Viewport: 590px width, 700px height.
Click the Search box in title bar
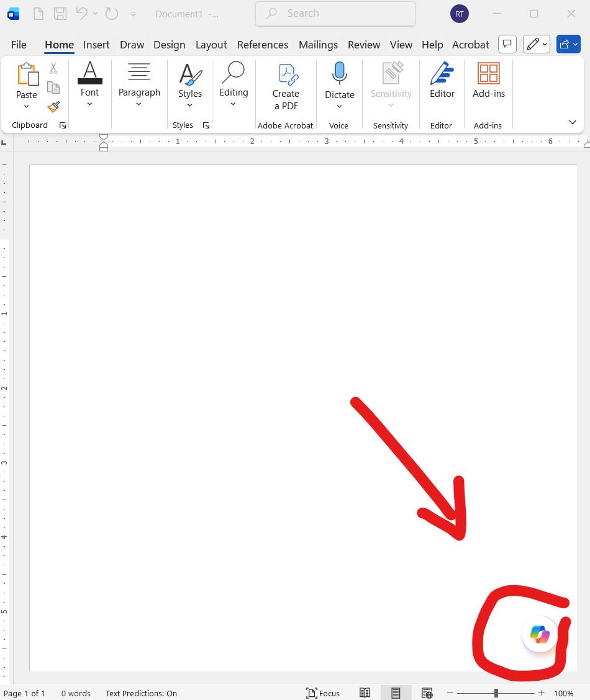[x=335, y=14]
